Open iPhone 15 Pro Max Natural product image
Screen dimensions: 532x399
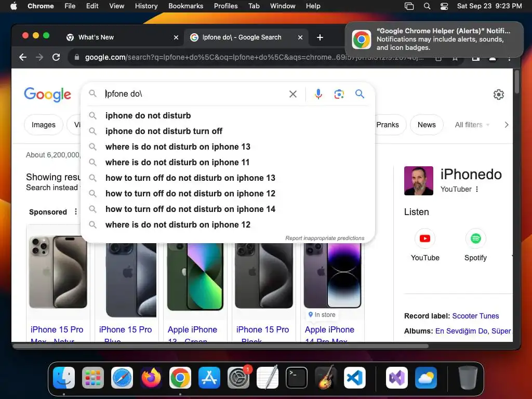58,272
